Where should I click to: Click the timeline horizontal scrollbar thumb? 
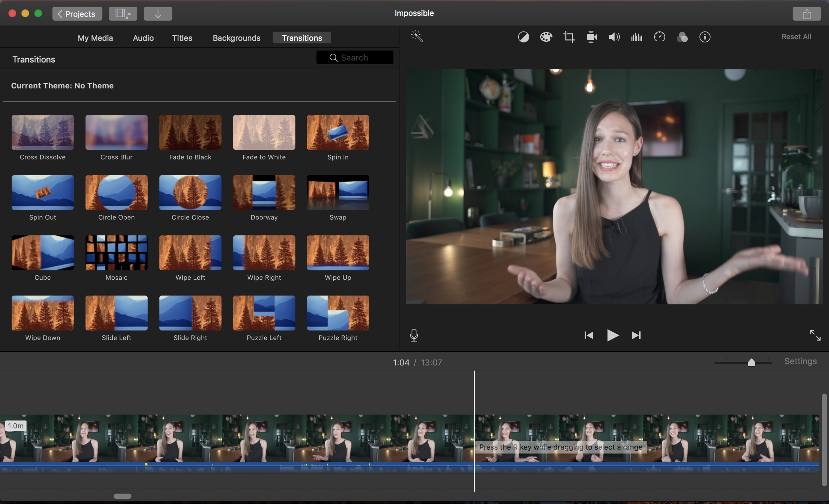pyautogui.click(x=122, y=496)
